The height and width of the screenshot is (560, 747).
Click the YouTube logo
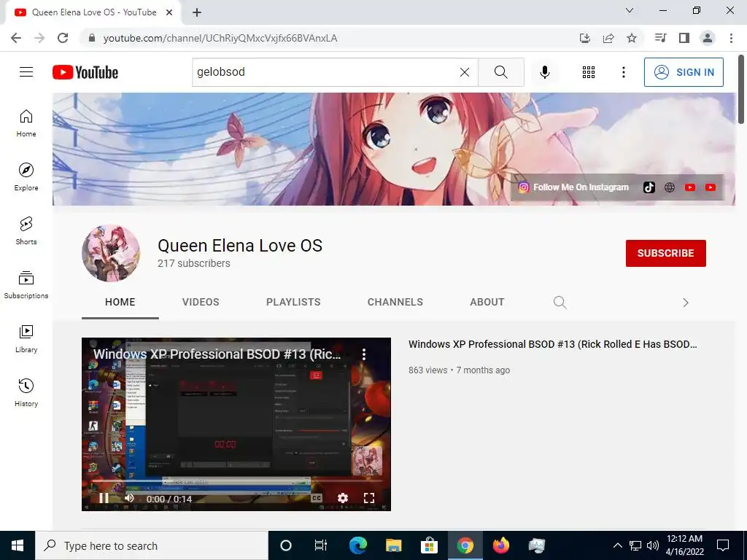click(x=85, y=72)
